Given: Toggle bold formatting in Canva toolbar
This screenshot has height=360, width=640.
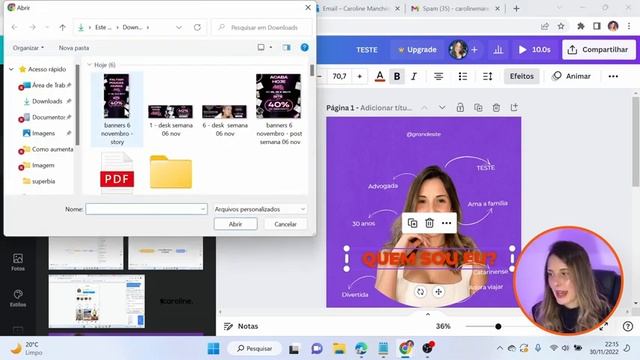Looking at the screenshot, I should point(397,76).
